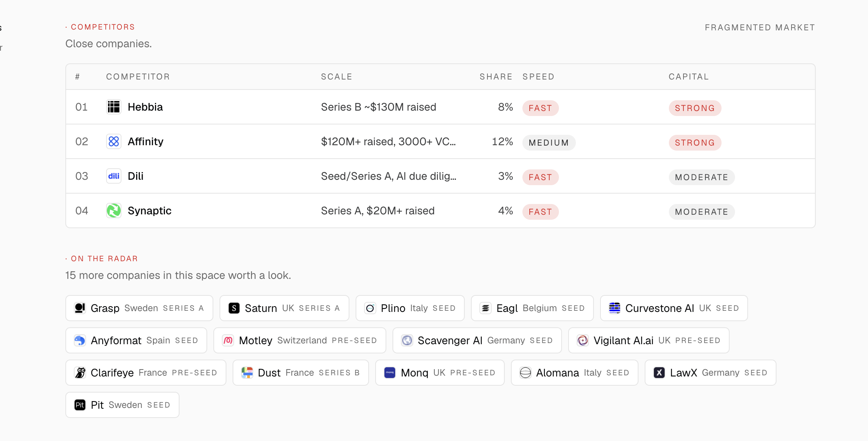This screenshot has width=868, height=441.
Task: Select the Anyformat company name
Action: 116,340
